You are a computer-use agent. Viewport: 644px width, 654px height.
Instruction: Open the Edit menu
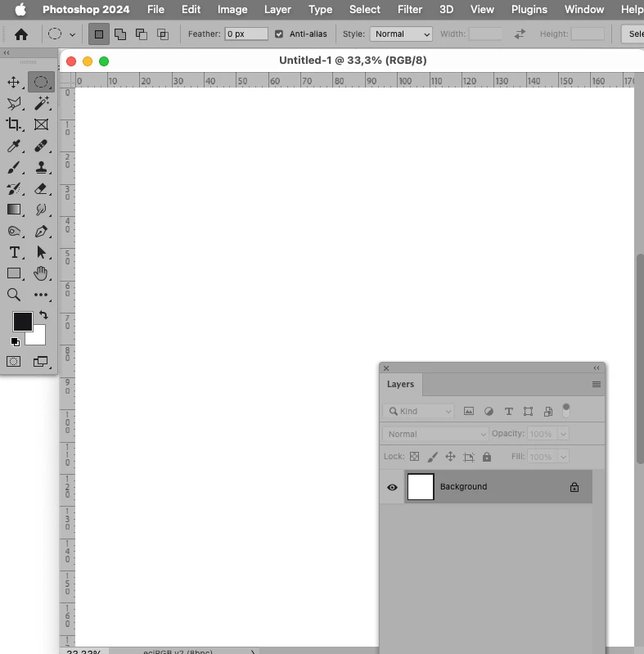(x=191, y=9)
